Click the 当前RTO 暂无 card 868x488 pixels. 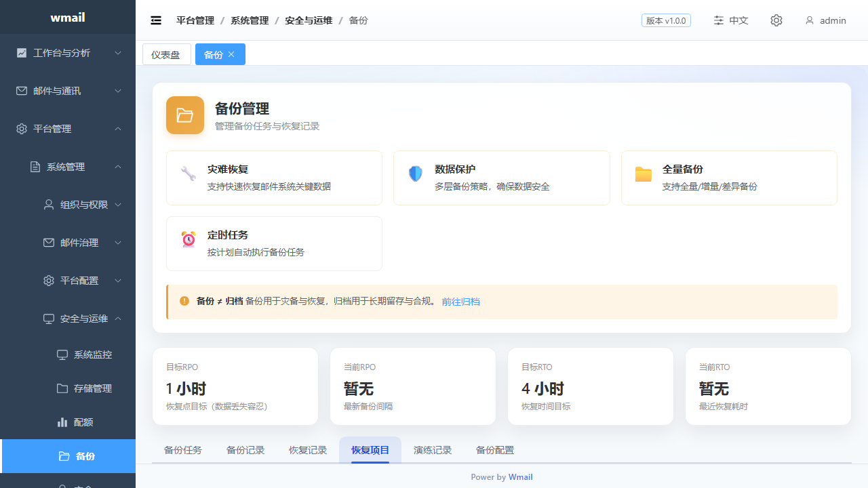coord(768,386)
